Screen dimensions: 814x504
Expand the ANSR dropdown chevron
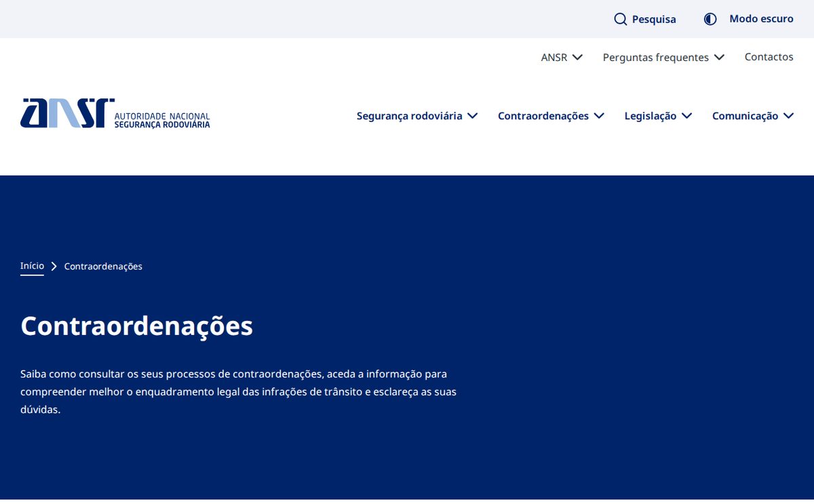click(x=577, y=57)
